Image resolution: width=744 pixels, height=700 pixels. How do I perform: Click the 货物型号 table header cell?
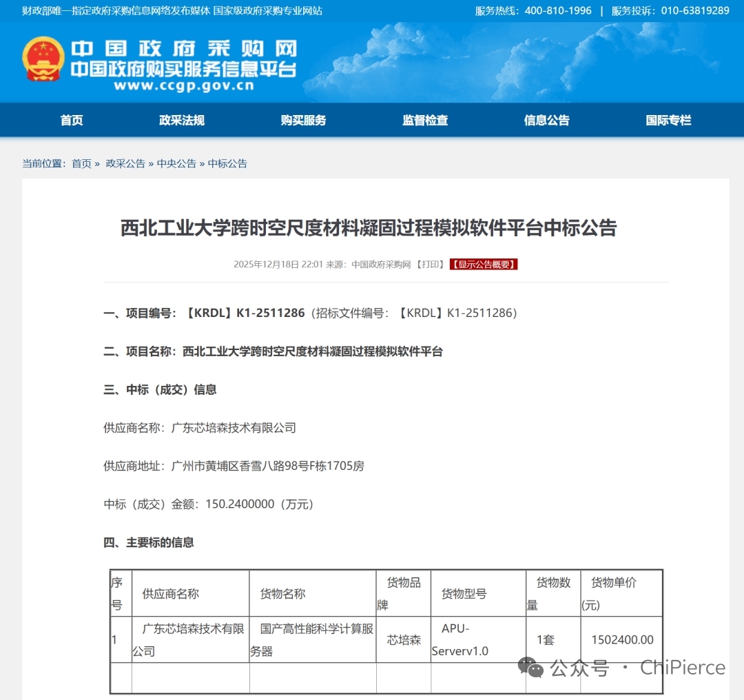[478, 594]
